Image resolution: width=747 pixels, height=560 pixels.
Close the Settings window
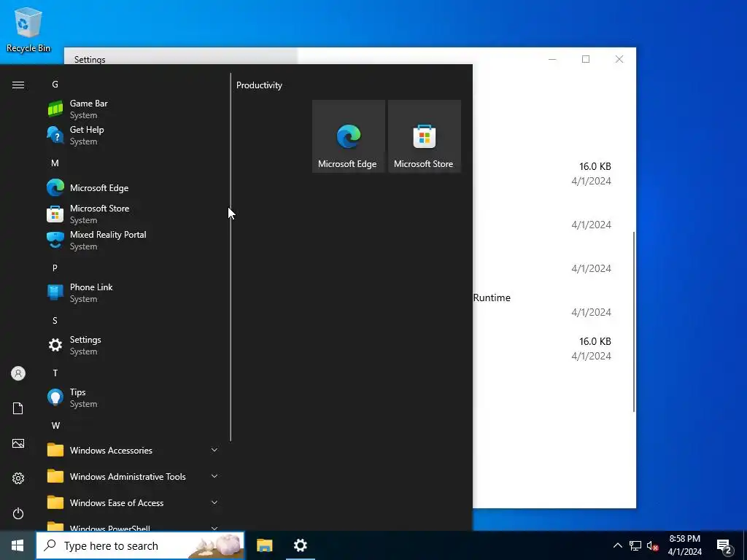619,59
